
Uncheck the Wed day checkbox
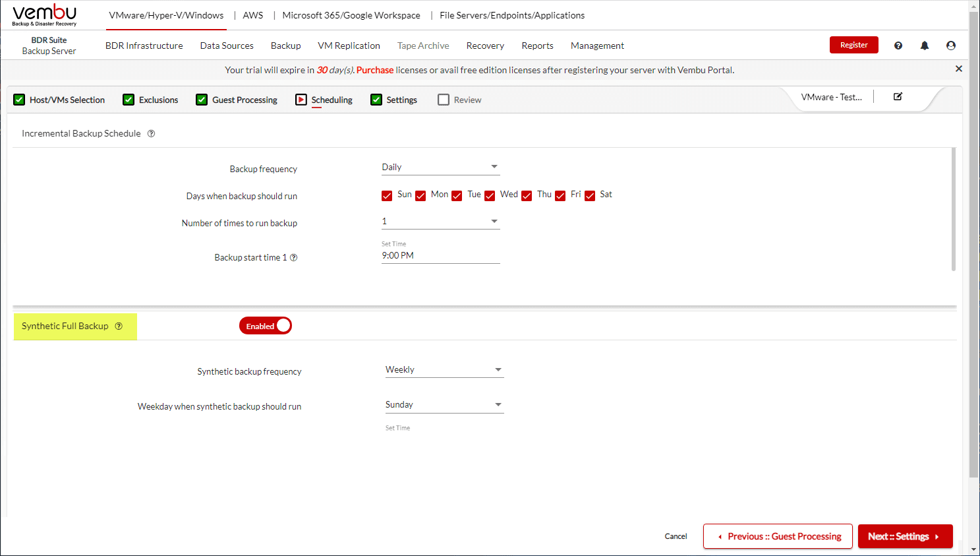pyautogui.click(x=490, y=196)
